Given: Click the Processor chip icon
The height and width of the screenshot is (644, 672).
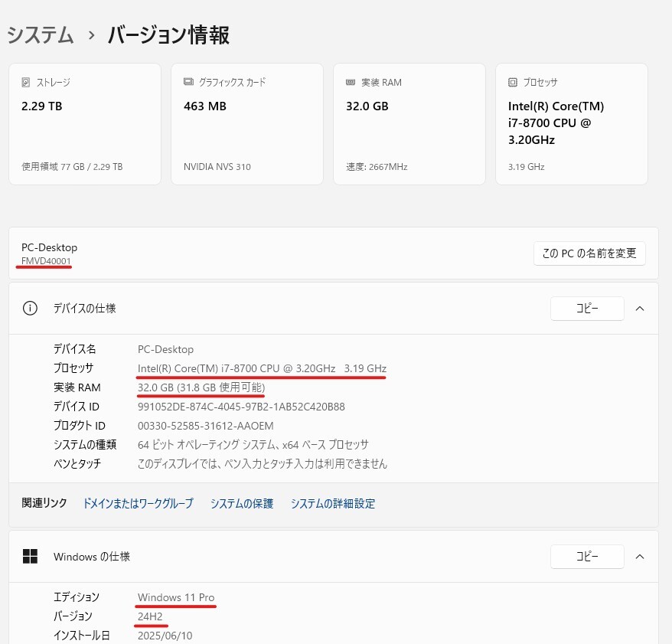Looking at the screenshot, I should coord(513,83).
